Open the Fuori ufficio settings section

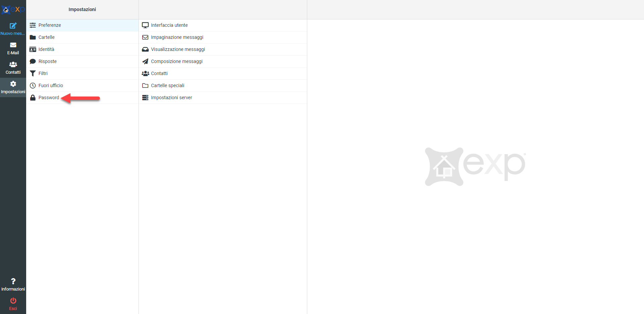point(82,85)
